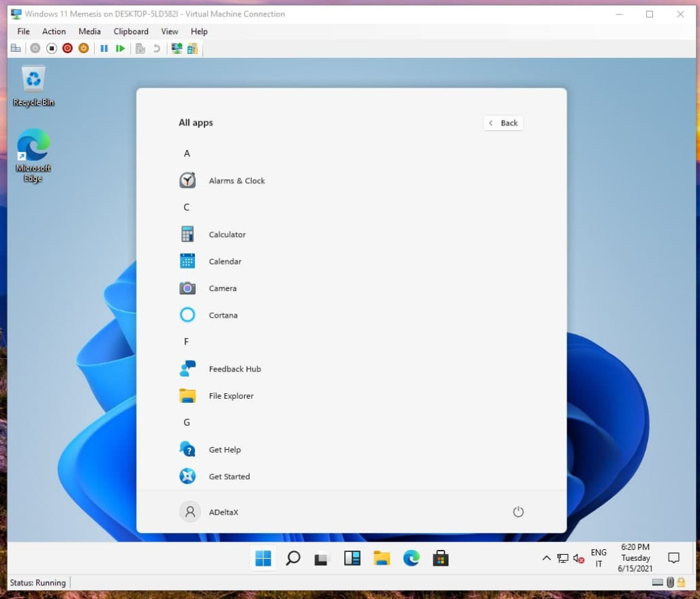The width and height of the screenshot is (700, 599).
Task: Click the Turn Off VM toolbar icon
Action: [x=51, y=48]
